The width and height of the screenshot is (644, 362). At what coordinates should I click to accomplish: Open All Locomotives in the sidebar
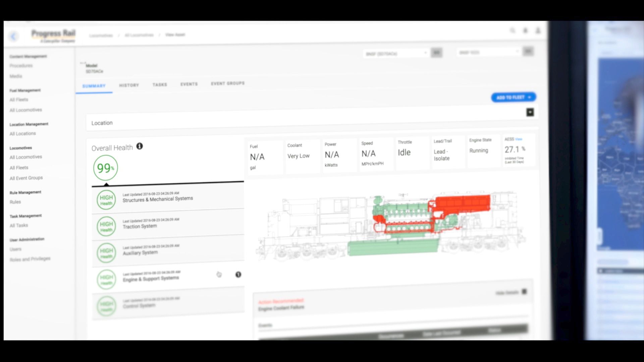pyautogui.click(x=25, y=157)
